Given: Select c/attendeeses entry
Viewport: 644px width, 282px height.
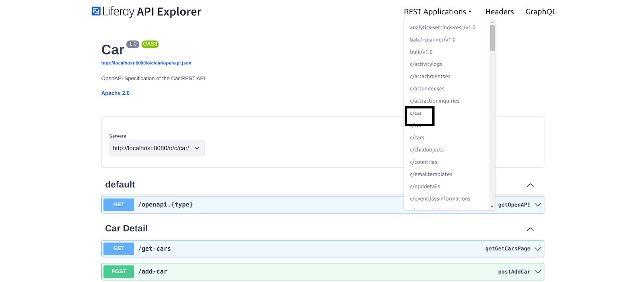Looking at the screenshot, I should [x=427, y=89].
